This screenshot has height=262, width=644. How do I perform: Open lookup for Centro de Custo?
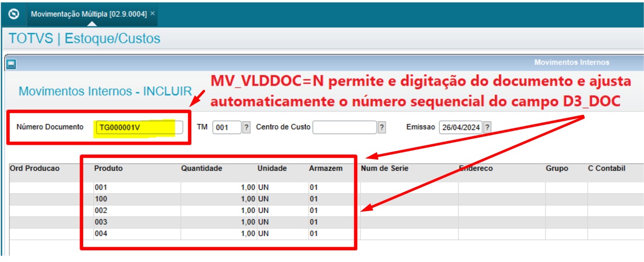(382, 127)
